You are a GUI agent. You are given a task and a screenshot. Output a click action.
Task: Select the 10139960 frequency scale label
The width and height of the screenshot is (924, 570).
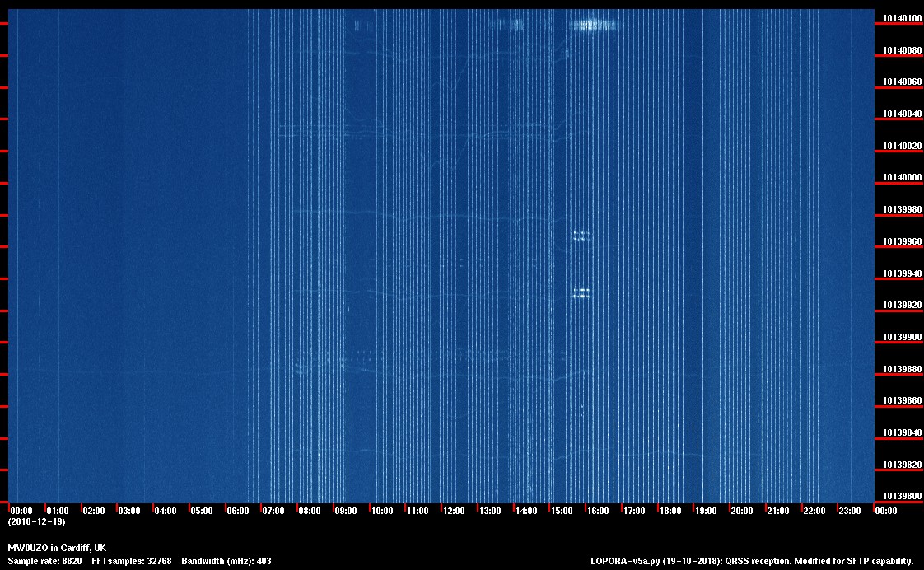(x=902, y=241)
